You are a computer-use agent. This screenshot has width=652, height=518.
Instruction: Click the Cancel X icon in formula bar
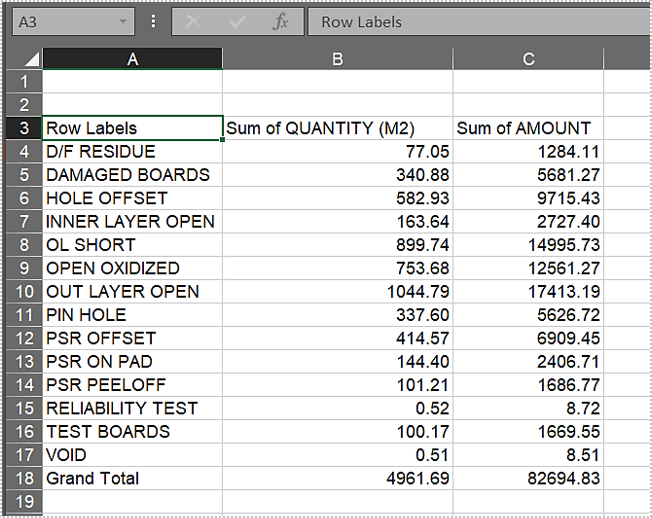193,22
